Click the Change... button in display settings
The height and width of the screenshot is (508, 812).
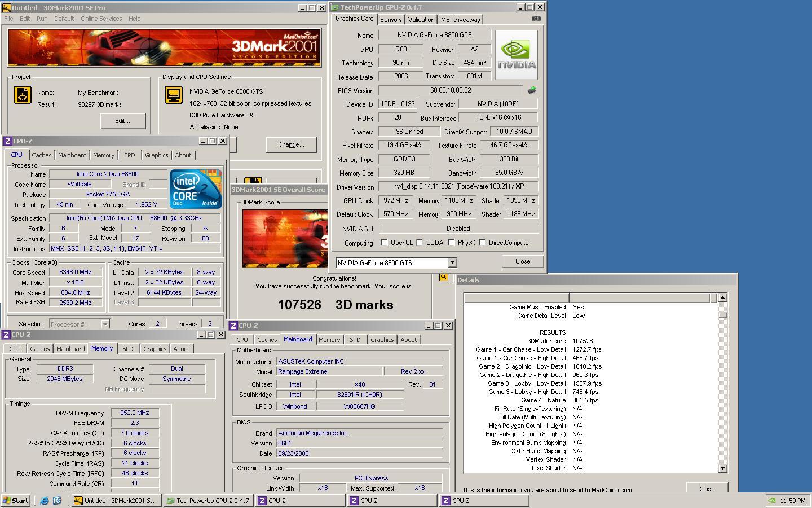point(291,145)
